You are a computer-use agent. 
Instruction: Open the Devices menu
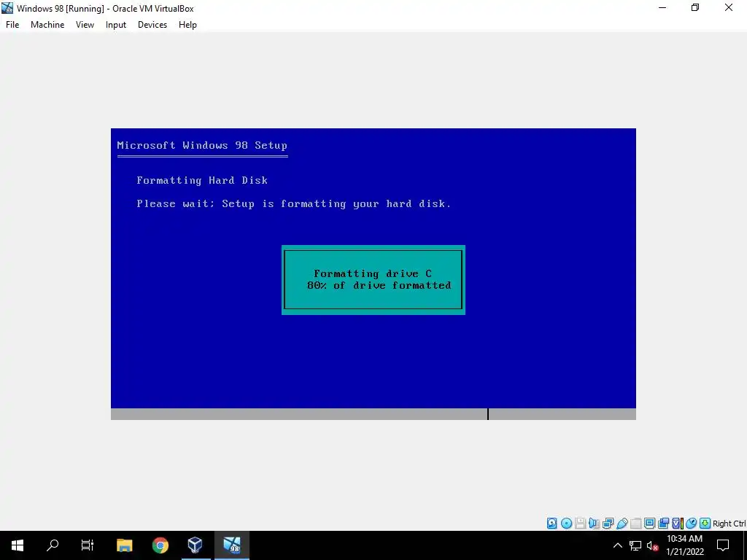click(152, 25)
